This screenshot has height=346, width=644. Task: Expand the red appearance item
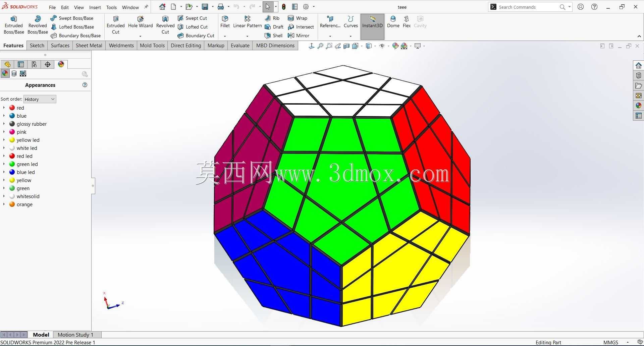[x=4, y=108]
